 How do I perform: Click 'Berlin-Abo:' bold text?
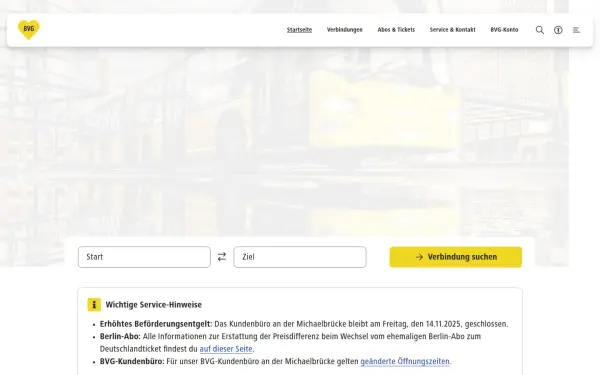click(x=120, y=336)
